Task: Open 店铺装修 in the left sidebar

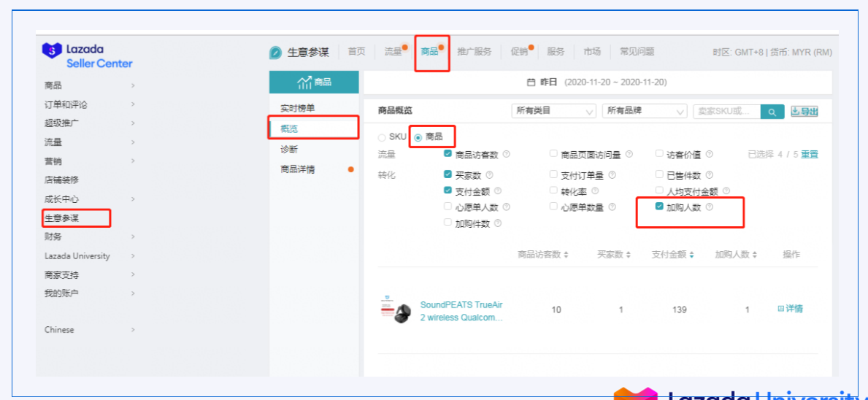Action: pyautogui.click(x=62, y=180)
